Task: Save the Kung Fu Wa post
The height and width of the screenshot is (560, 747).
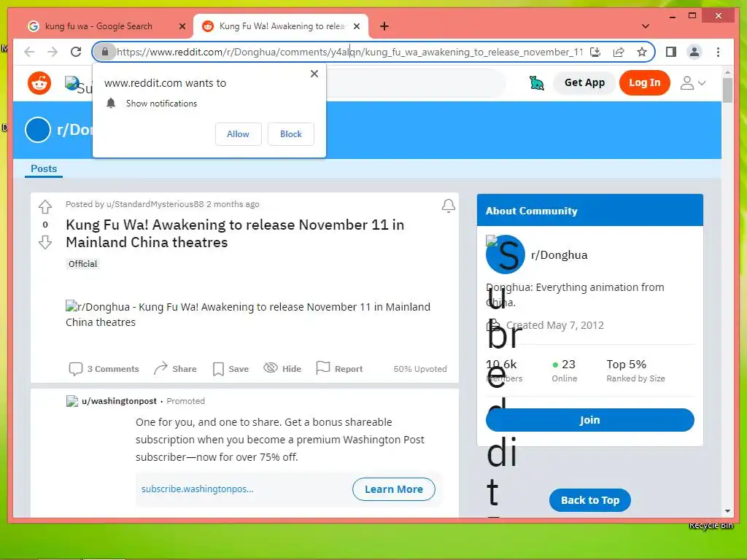Action: tap(231, 368)
